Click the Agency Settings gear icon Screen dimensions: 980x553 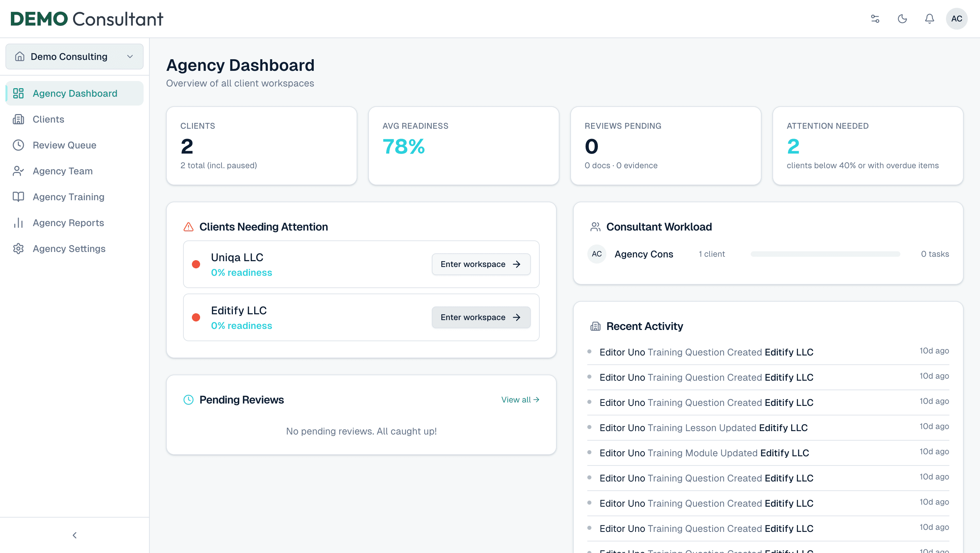(18, 249)
